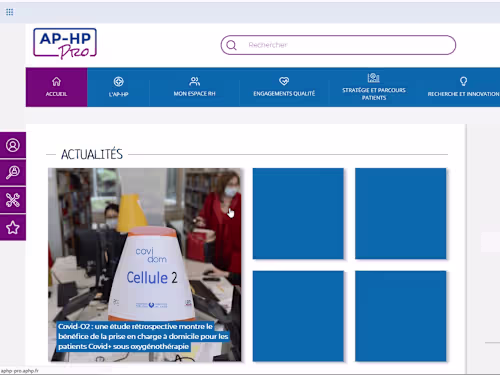Open the Covid-O2 study headline link
Image resolution: width=500 pixels, height=375 pixels.
click(x=143, y=336)
